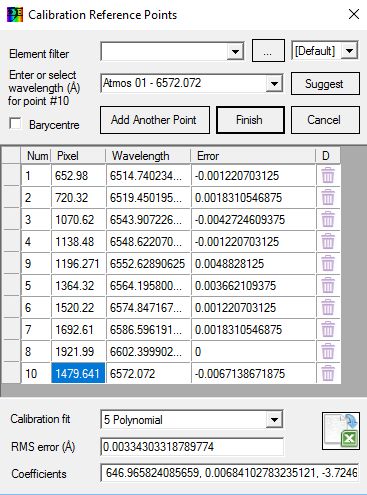Select wavelength cell 6574.847167...
This screenshot has width=367, height=495.
tap(148, 307)
